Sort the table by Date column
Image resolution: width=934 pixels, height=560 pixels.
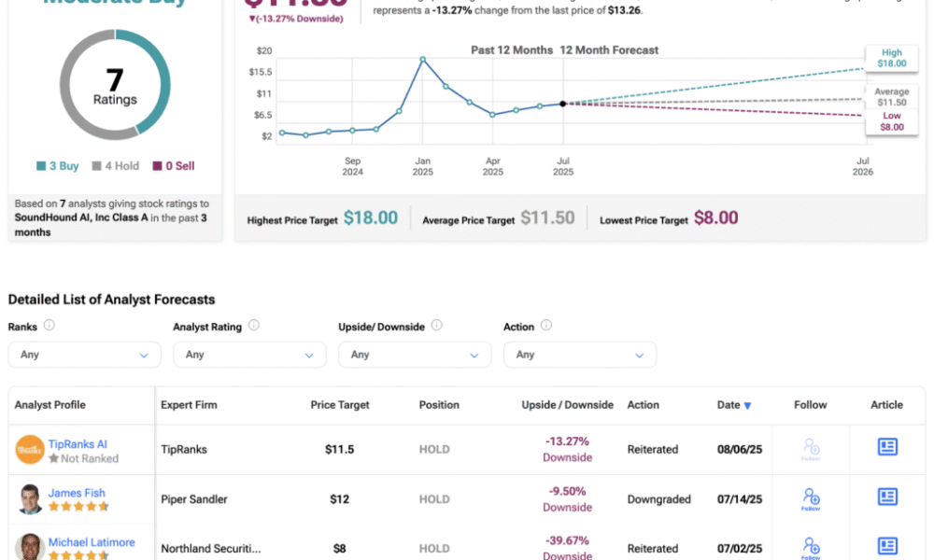coord(734,405)
